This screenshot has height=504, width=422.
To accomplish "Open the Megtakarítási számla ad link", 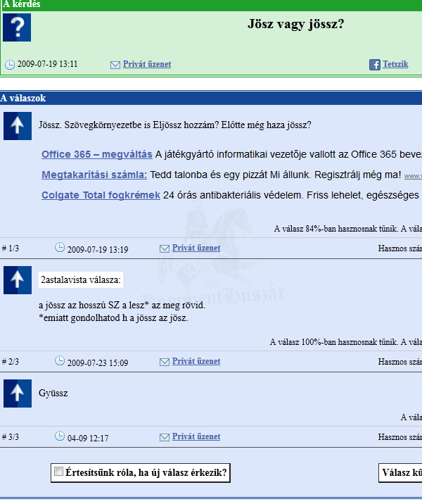I will (94, 175).
